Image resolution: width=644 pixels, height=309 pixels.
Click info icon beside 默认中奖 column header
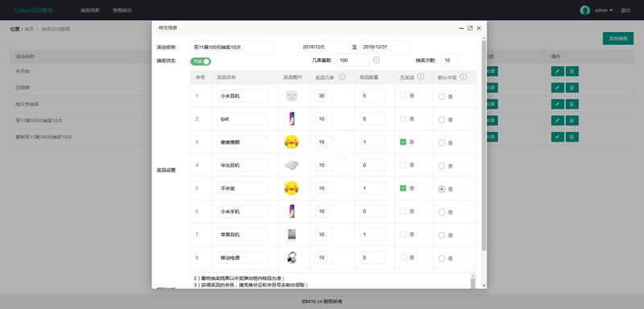click(x=464, y=76)
